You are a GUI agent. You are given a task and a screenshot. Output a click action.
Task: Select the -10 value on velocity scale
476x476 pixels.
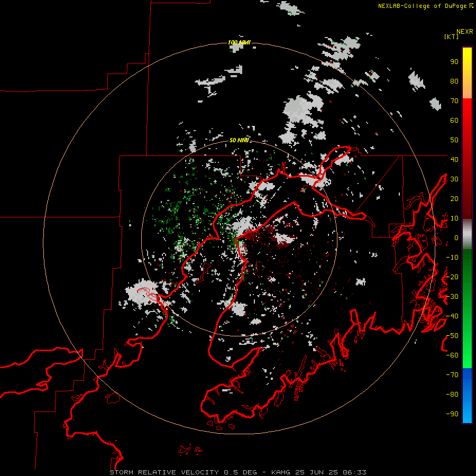[x=452, y=258]
